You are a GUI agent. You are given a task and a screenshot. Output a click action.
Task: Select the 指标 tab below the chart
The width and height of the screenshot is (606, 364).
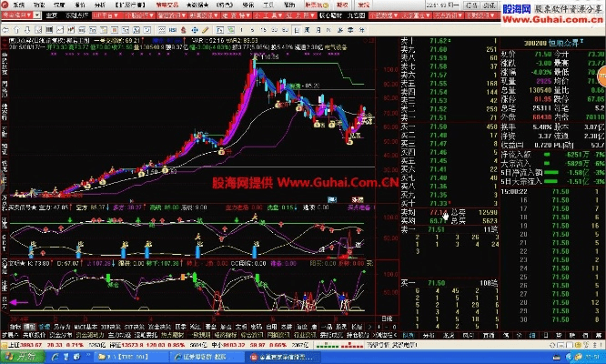tap(15, 327)
